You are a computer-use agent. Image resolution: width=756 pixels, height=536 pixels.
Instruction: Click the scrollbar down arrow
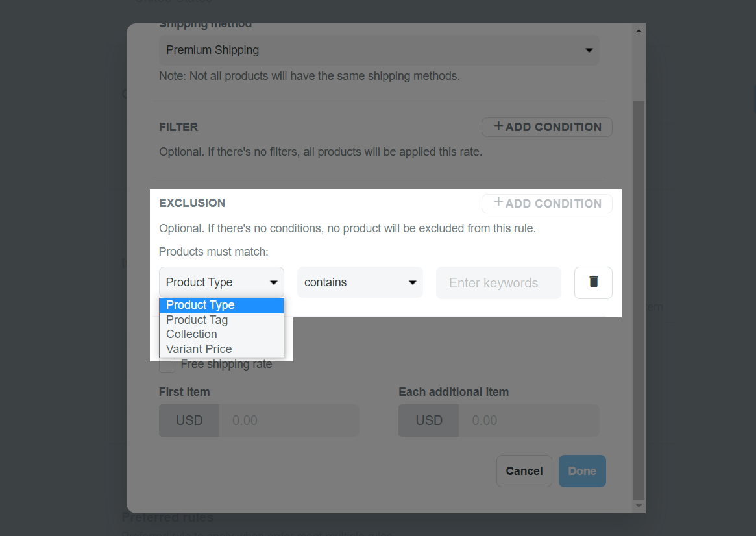[x=639, y=506]
